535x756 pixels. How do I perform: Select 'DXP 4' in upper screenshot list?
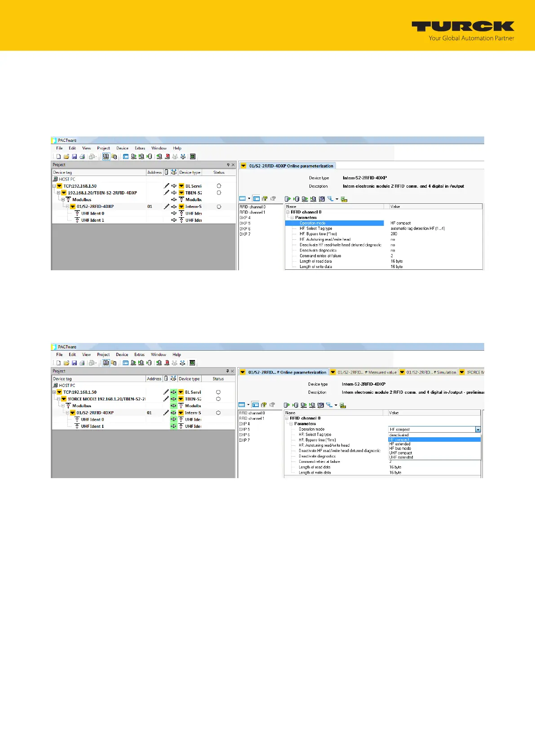(245, 218)
